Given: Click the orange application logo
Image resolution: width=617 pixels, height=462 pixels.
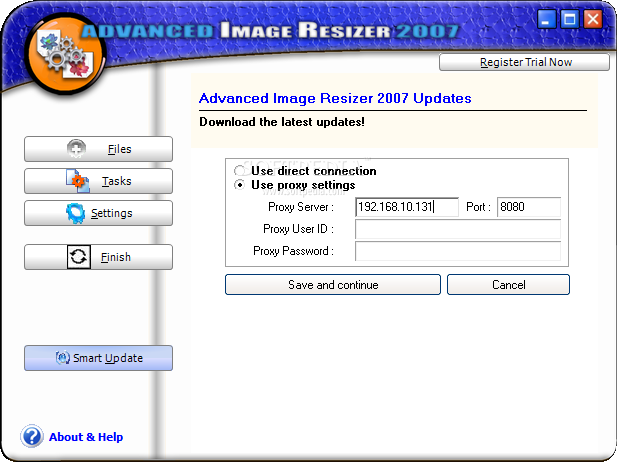Looking at the screenshot, I should point(65,53).
